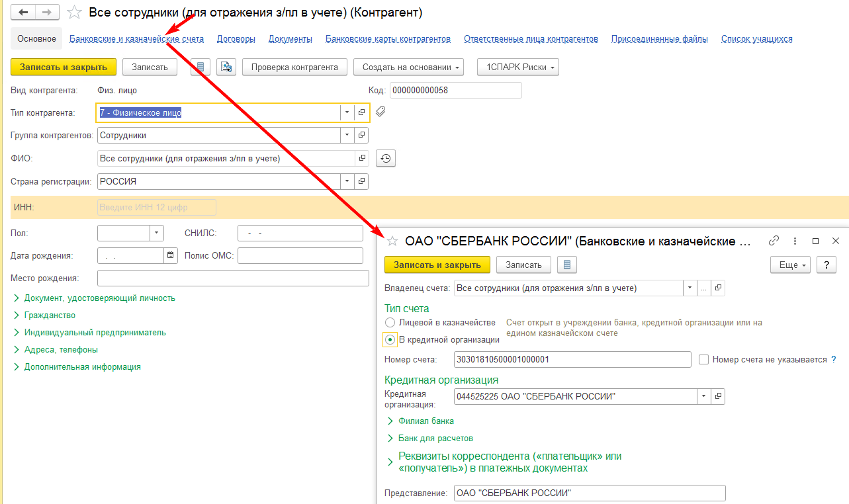Select the Лицевой в казначействе radio option

coord(390,322)
